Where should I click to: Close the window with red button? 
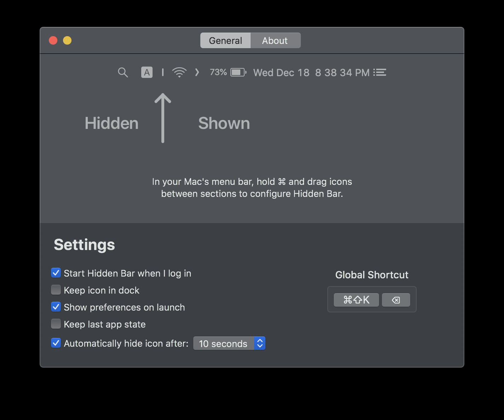pyautogui.click(x=53, y=40)
